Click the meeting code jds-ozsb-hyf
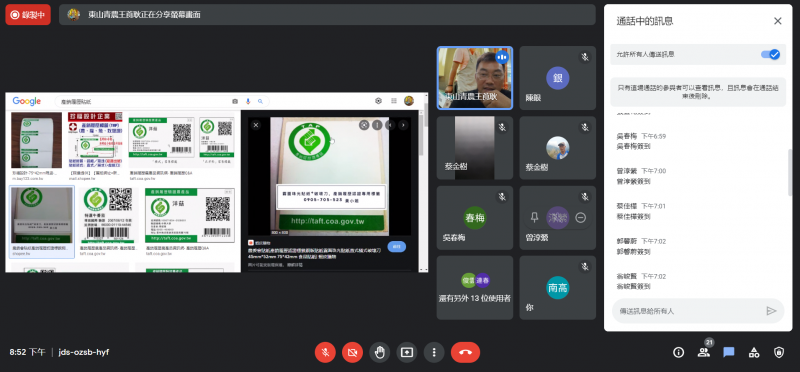This screenshot has height=372, width=800. (x=84, y=352)
